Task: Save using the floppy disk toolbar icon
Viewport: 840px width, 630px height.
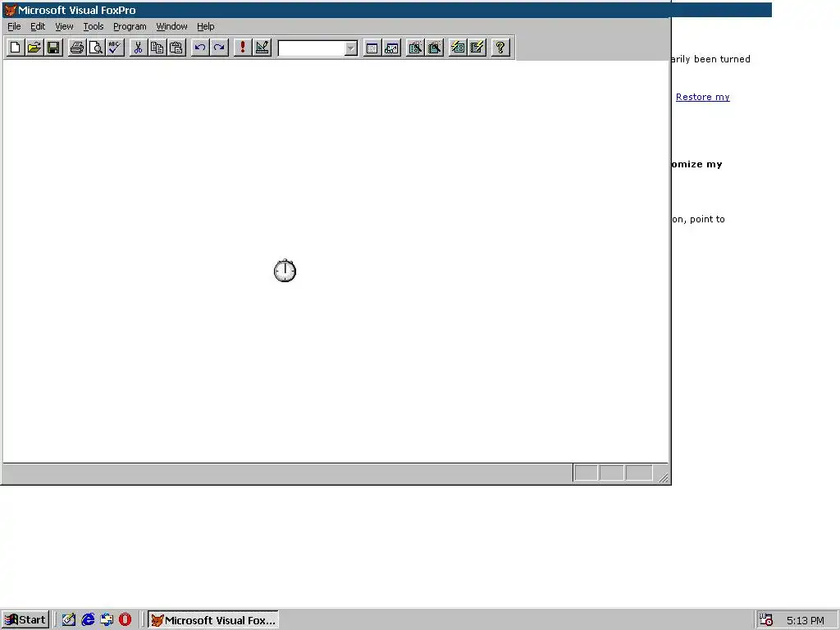Action: tap(53, 48)
